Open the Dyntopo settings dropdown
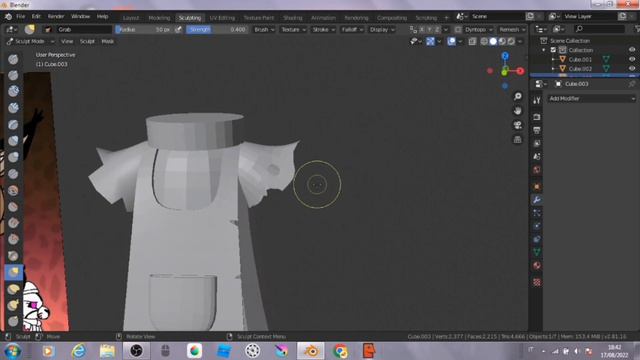The width and height of the screenshot is (640, 360). coord(479,29)
